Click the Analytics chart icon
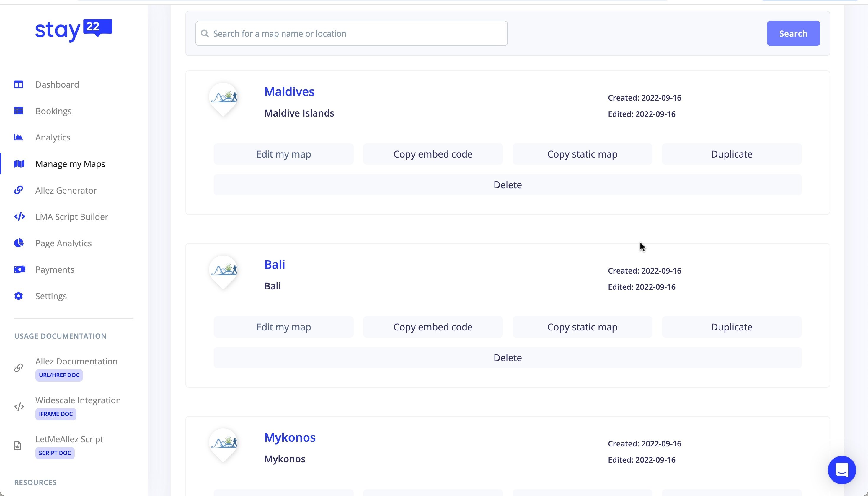Screen dimensions: 868x496 (18, 137)
